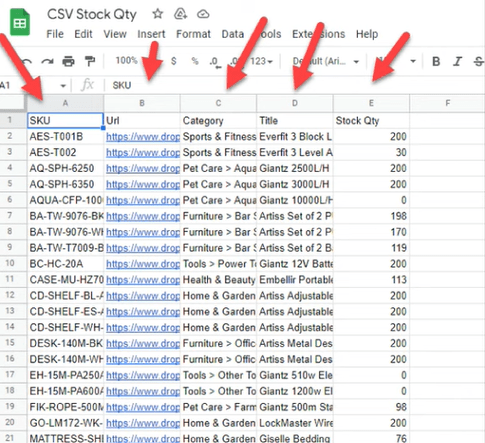Select the SKU header cell

[65, 120]
